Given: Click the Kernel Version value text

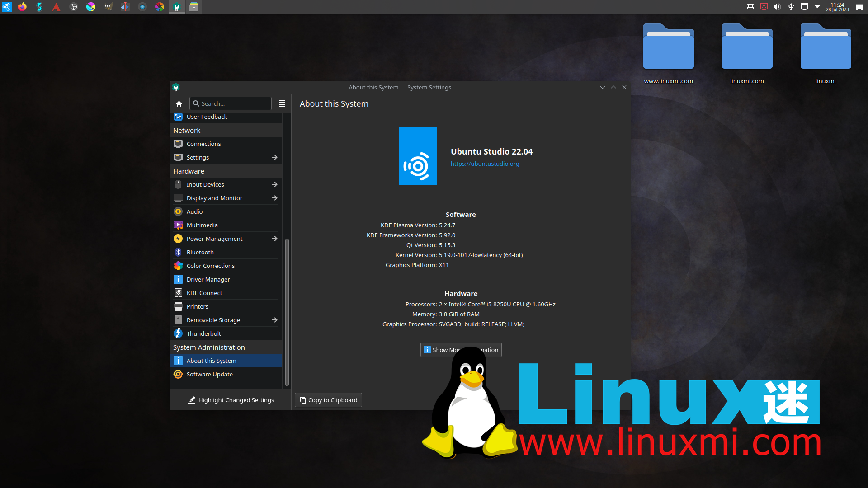Looking at the screenshot, I should click(481, 255).
